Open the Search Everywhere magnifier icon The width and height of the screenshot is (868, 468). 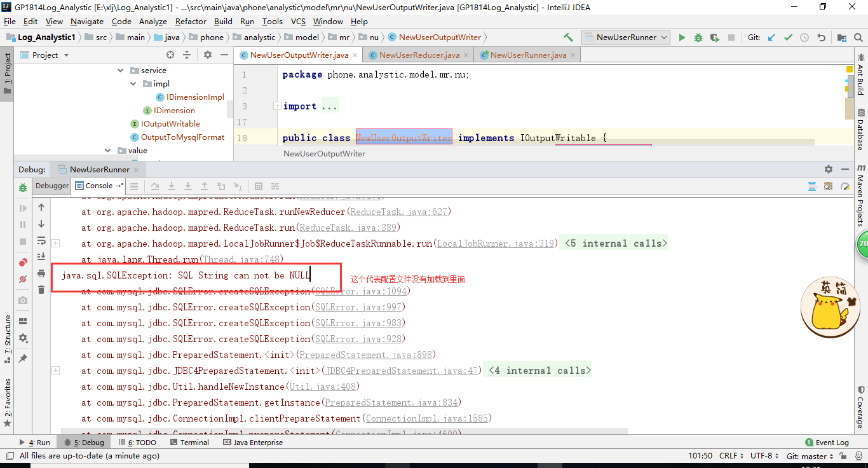[859, 37]
